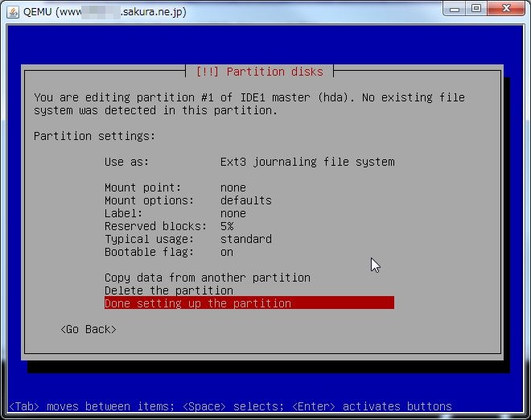Click the QEMU window title text
Image resolution: width=531 pixels, height=420 pixels.
tap(105, 12)
